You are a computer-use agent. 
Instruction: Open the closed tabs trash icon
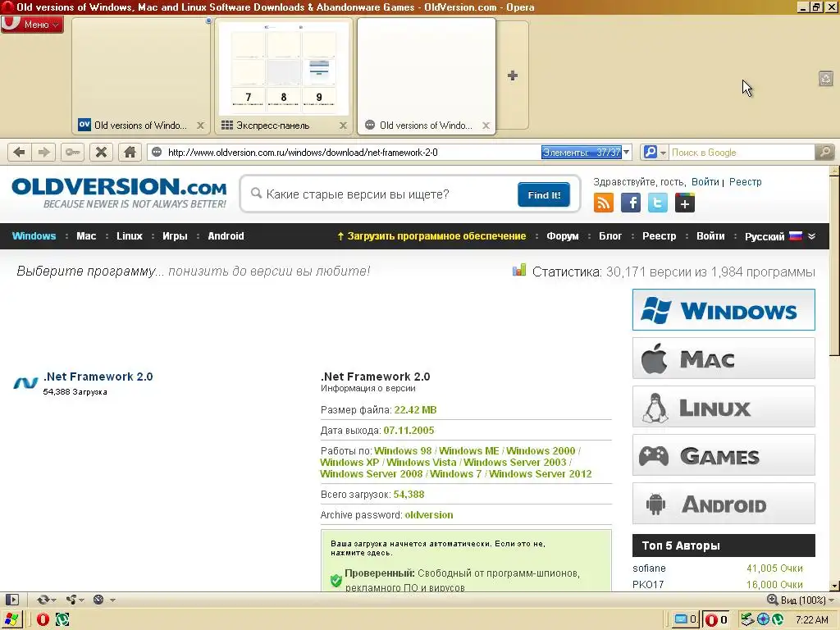(x=825, y=79)
